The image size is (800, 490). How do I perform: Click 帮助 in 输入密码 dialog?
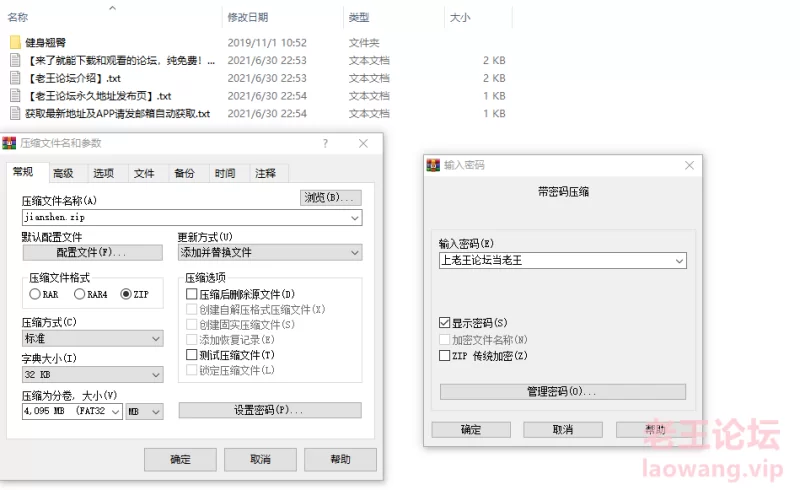(655, 430)
